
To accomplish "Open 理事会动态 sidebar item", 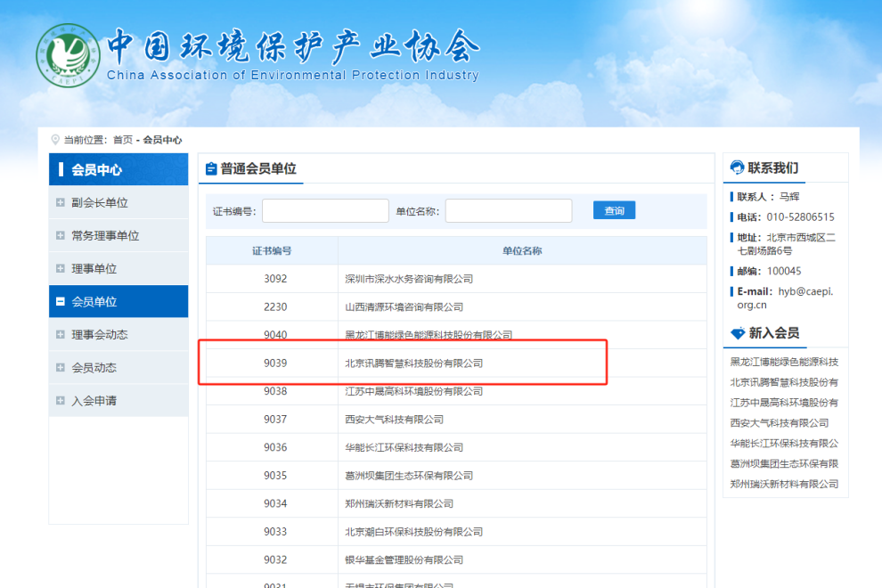I will (x=118, y=334).
